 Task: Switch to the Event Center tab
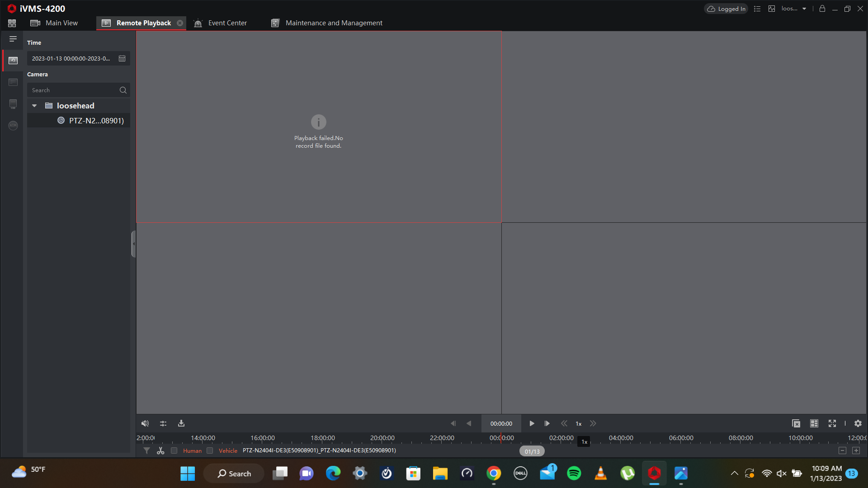[227, 23]
